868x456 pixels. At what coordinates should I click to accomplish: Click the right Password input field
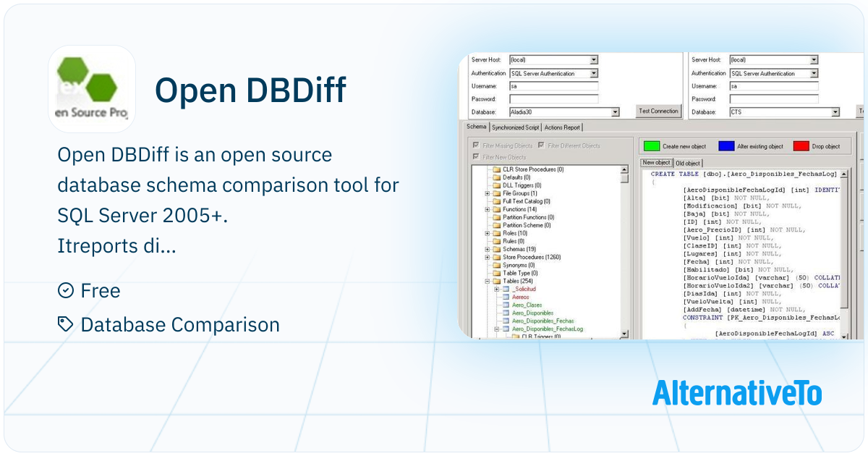tap(774, 99)
